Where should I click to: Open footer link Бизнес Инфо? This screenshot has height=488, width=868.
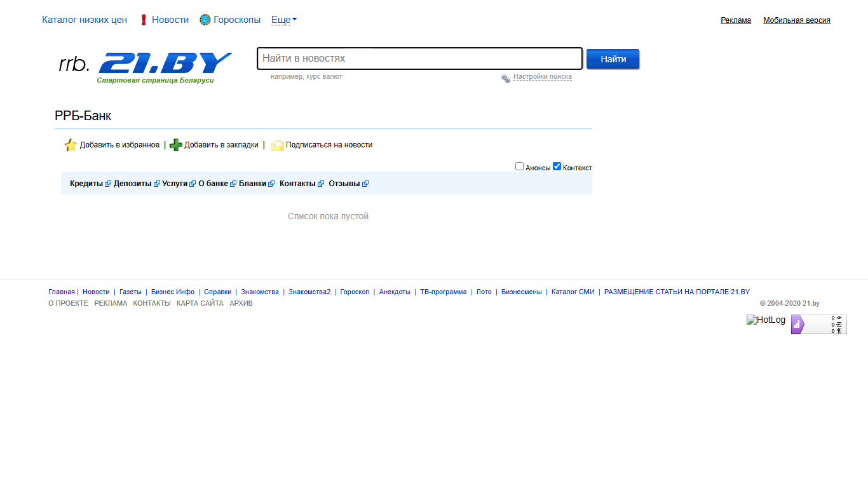173,292
